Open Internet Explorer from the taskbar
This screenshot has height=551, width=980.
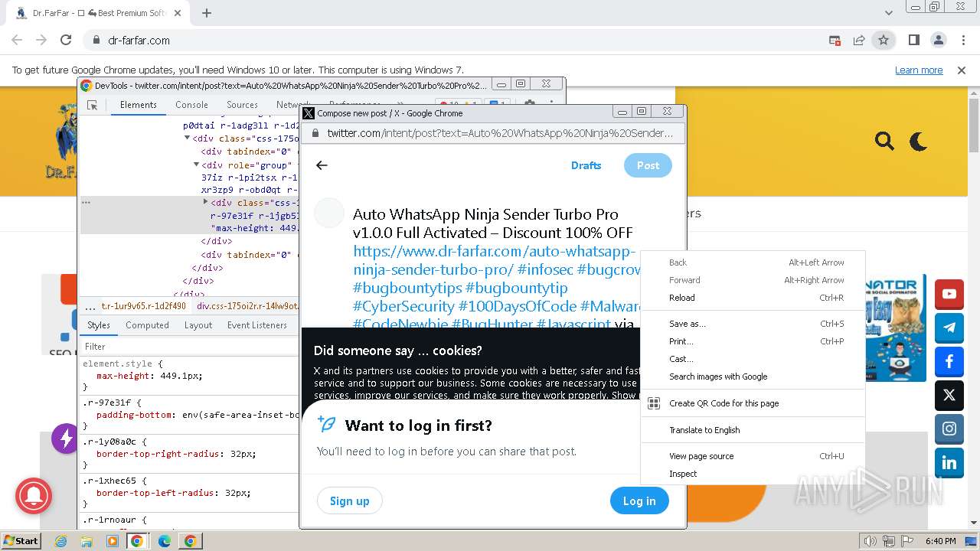[61, 541]
